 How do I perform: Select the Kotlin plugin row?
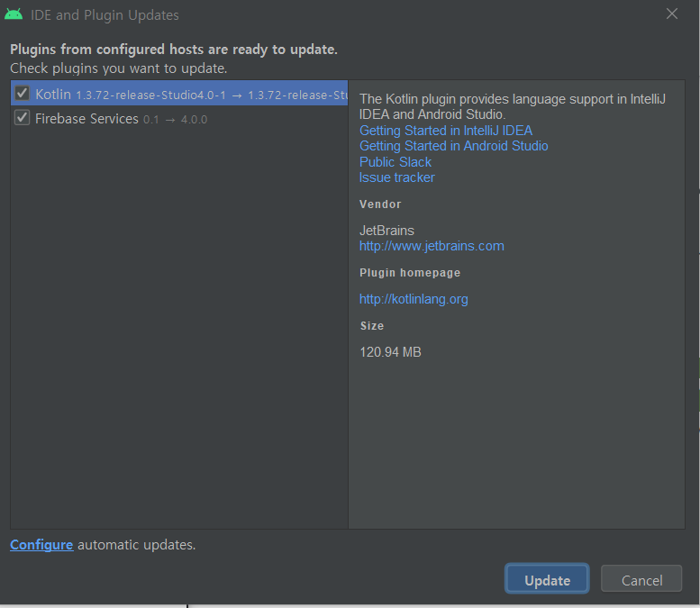(x=179, y=94)
